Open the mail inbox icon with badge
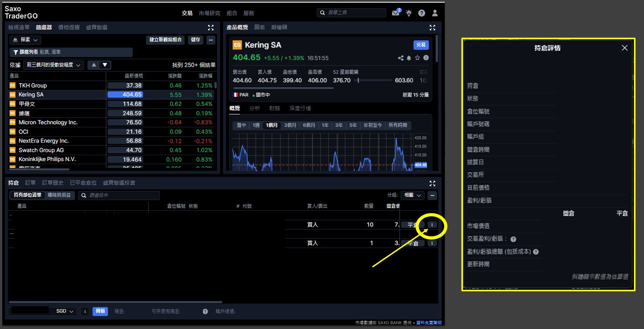Viewport: 644px width, 329px height. (x=395, y=13)
